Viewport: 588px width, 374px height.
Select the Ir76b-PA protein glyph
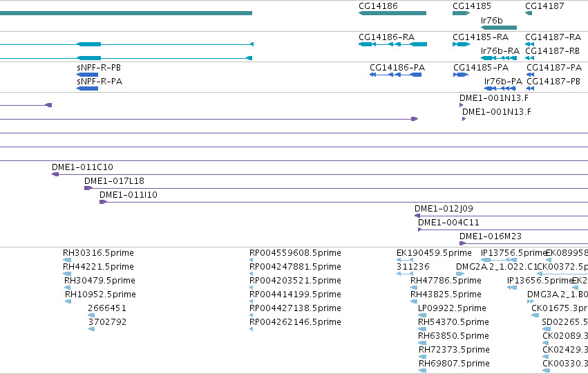500,88
